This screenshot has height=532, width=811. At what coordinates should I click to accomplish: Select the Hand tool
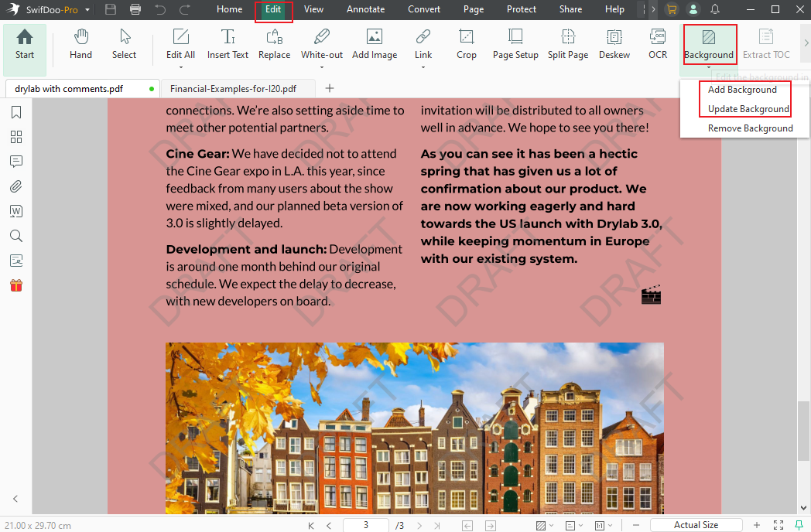80,44
